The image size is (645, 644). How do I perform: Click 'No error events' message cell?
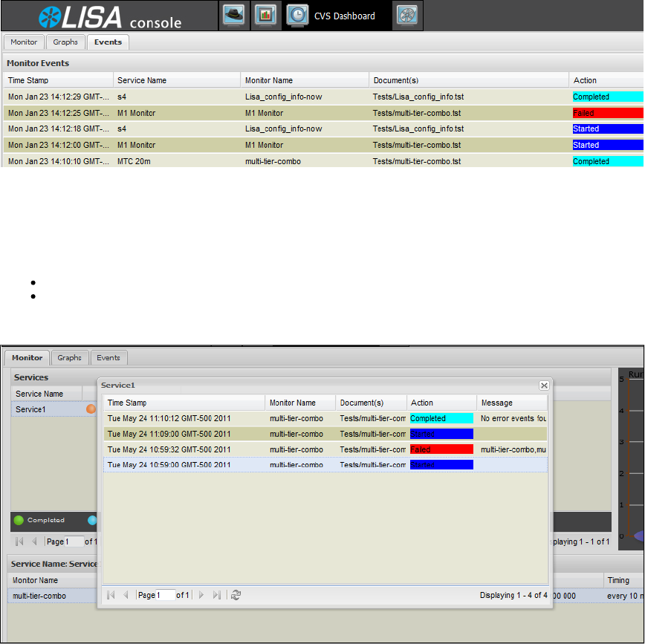513,418
